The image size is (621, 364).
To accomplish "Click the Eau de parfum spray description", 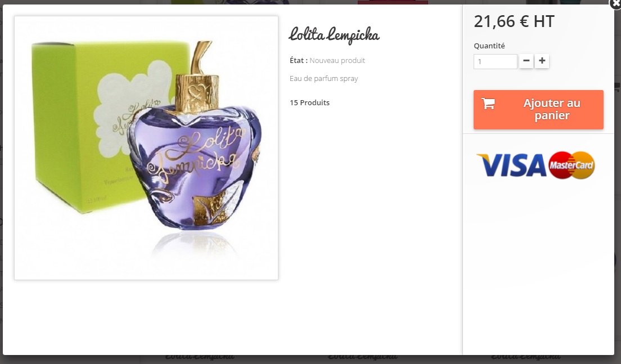I will tap(323, 78).
